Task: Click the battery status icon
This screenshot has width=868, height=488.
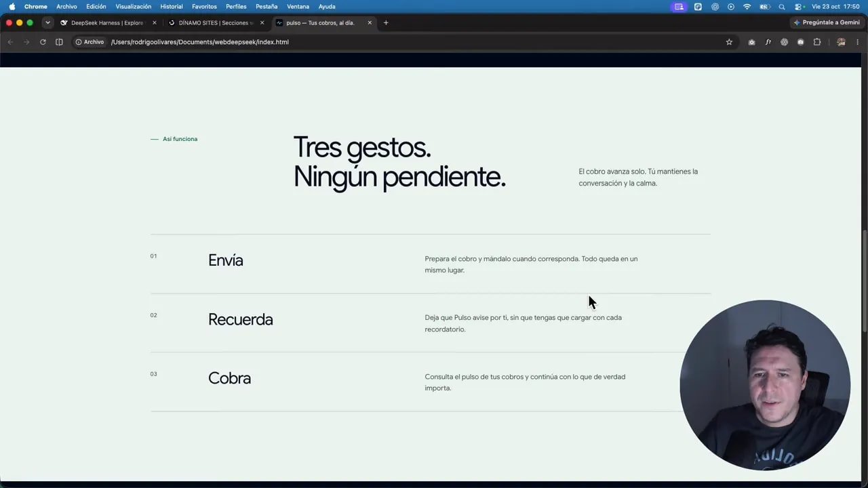Action: click(x=765, y=7)
